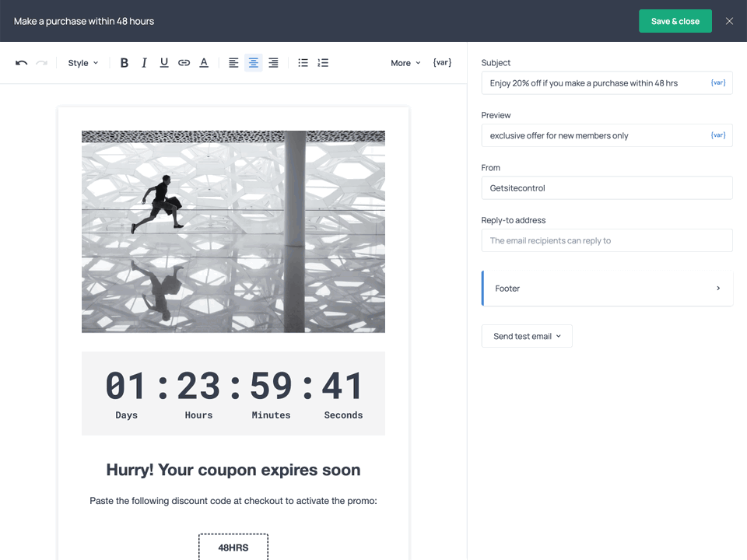Click the Save & close button
Image resolution: width=747 pixels, height=560 pixels.
pyautogui.click(x=675, y=21)
